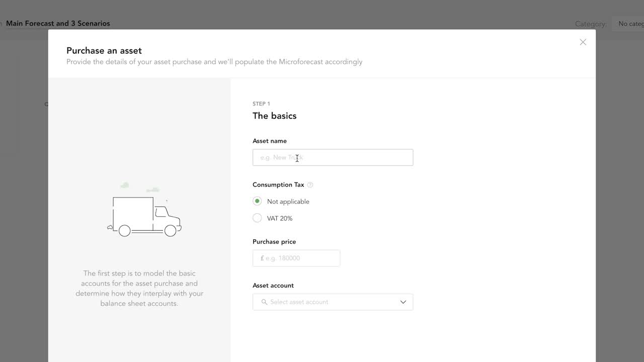
Task: Click the Asset account label
Action: [x=273, y=285]
